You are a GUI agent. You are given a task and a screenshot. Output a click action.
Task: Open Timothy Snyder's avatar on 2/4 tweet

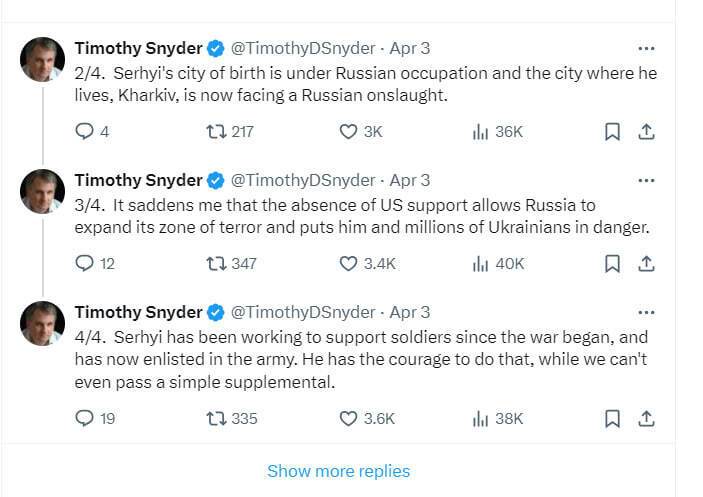coord(43,59)
